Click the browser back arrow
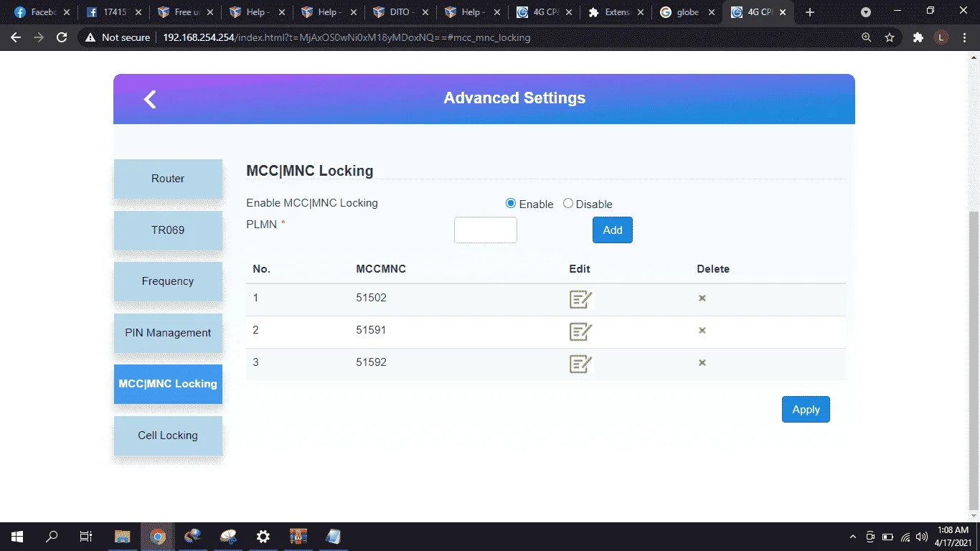Viewport: 980px width, 551px height. click(x=16, y=37)
